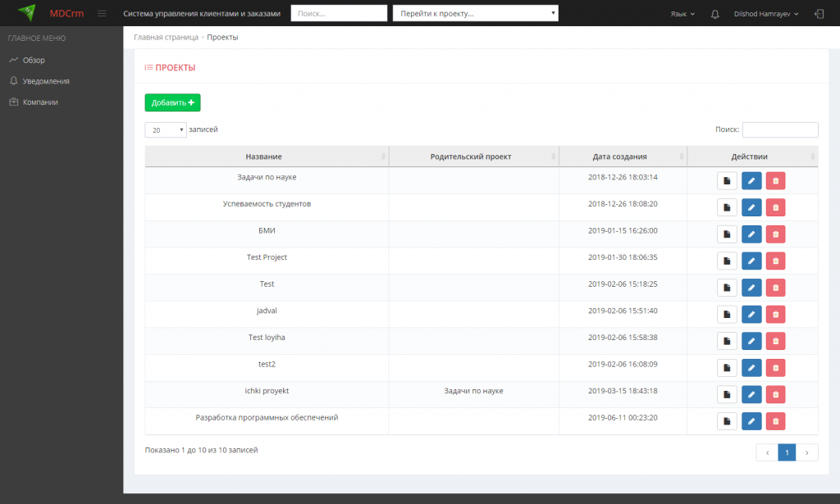
Task: View details of Разработка программных обеспечений
Action: [x=727, y=421]
